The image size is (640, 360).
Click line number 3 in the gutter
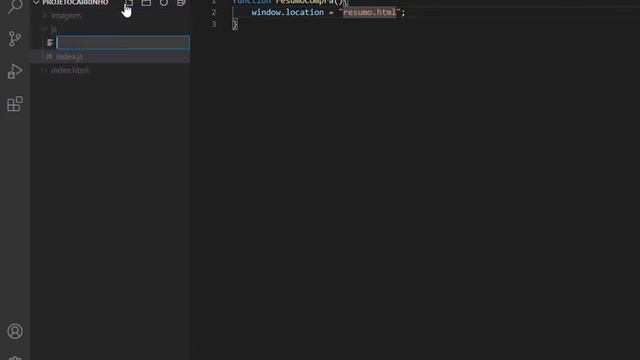pos(213,24)
